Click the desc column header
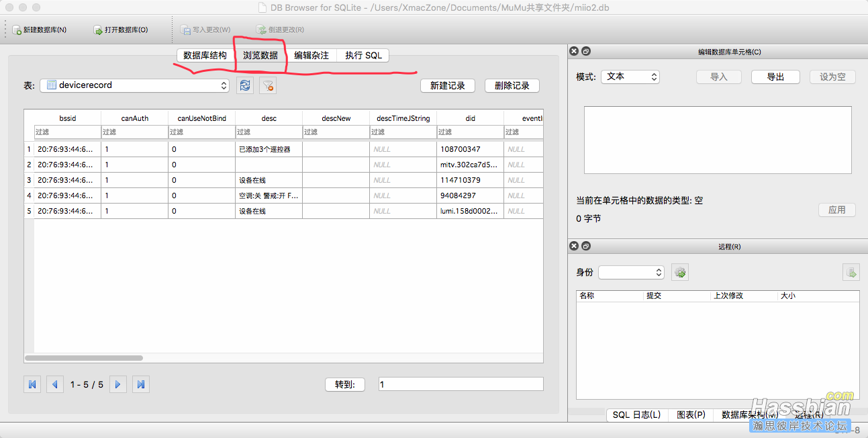This screenshot has height=438, width=868. (x=269, y=118)
